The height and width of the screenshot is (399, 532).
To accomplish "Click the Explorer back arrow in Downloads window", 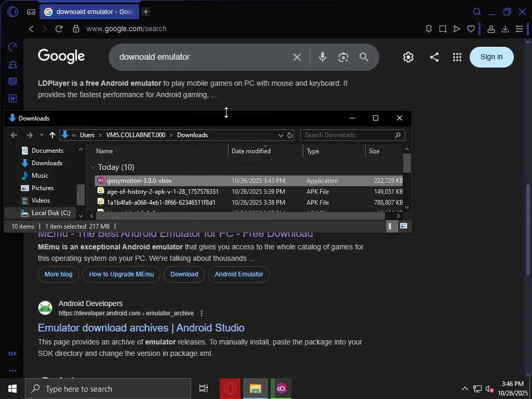I will tap(14, 135).
